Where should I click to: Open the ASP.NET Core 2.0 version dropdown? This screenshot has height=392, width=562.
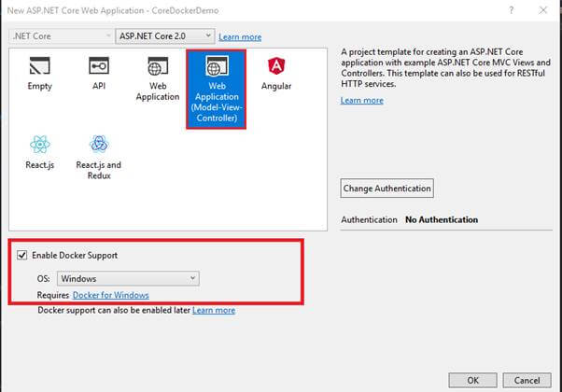165,36
